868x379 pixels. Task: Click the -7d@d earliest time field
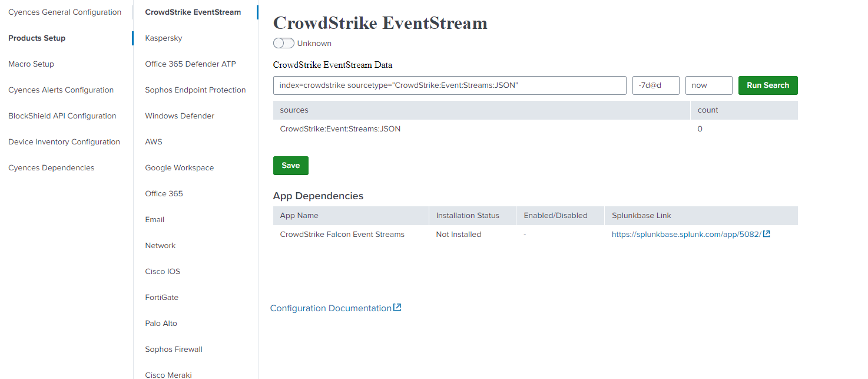(x=655, y=85)
